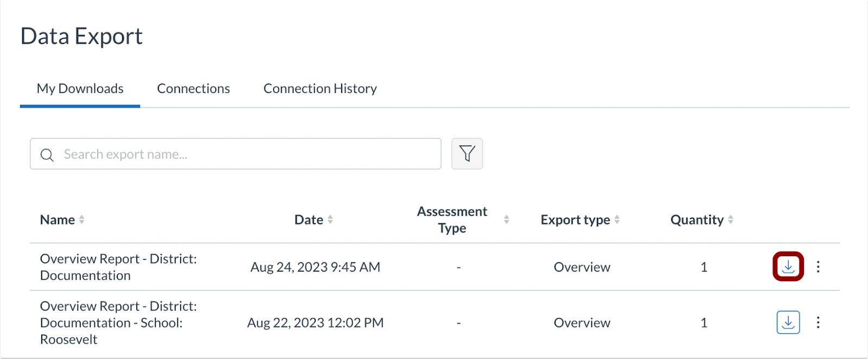The width and height of the screenshot is (868, 359).
Task: Open options menu for first export row
Action: click(818, 267)
